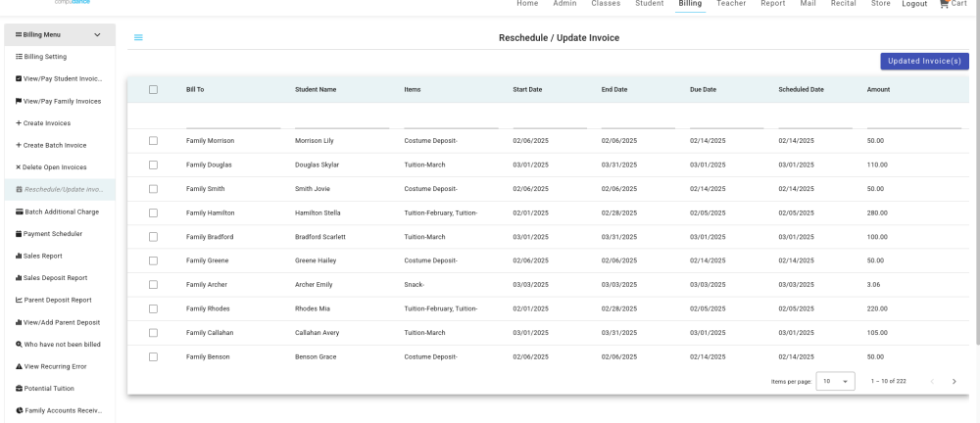The image size is (980, 423).
Task: Open the Report tab
Action: pos(772,4)
